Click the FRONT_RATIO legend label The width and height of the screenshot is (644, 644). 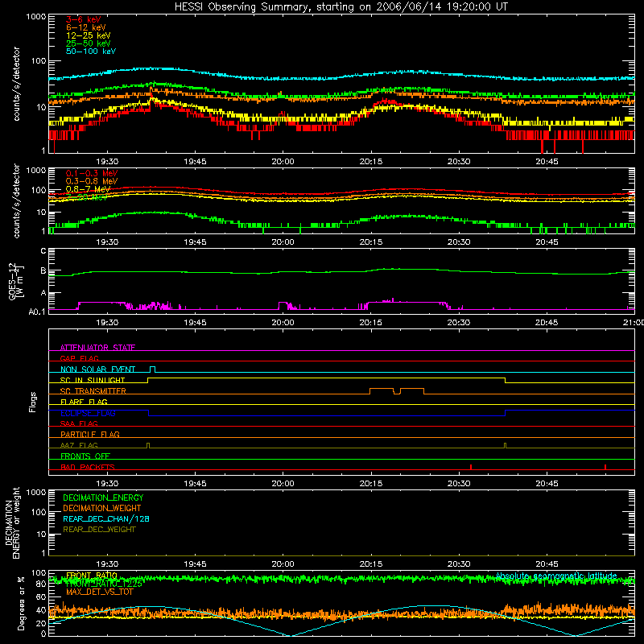(x=92, y=576)
